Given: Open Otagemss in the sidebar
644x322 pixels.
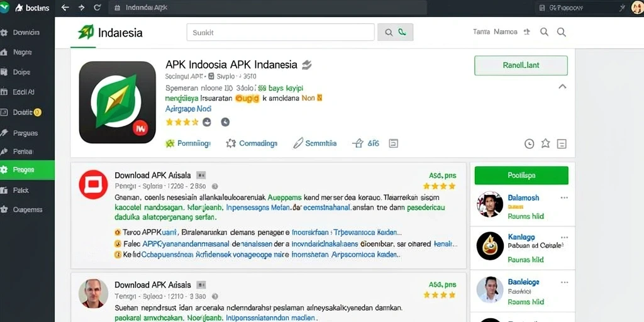Looking at the screenshot, I should (x=27, y=209).
